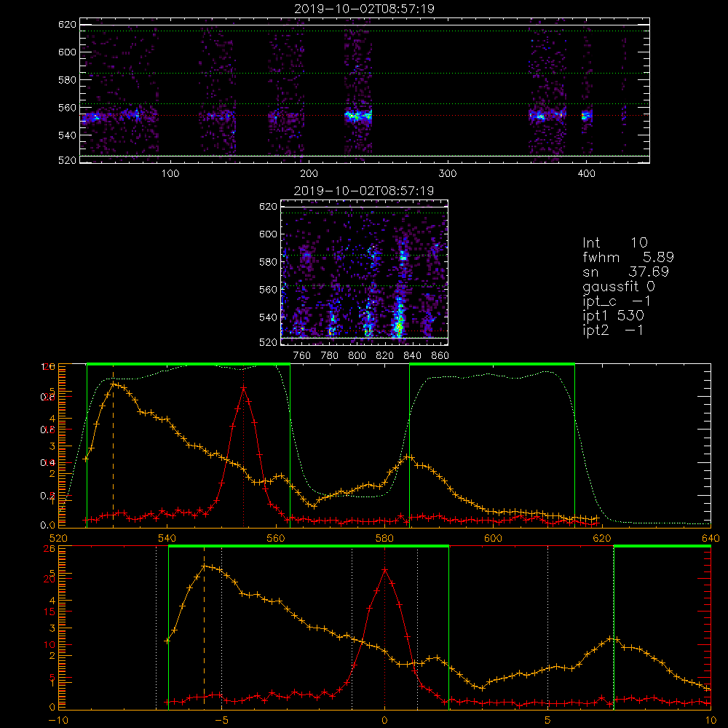Image resolution: width=728 pixels, height=728 pixels.
Task: Click red y-axis label 15 in the bottom plot
Action: pos(50,612)
